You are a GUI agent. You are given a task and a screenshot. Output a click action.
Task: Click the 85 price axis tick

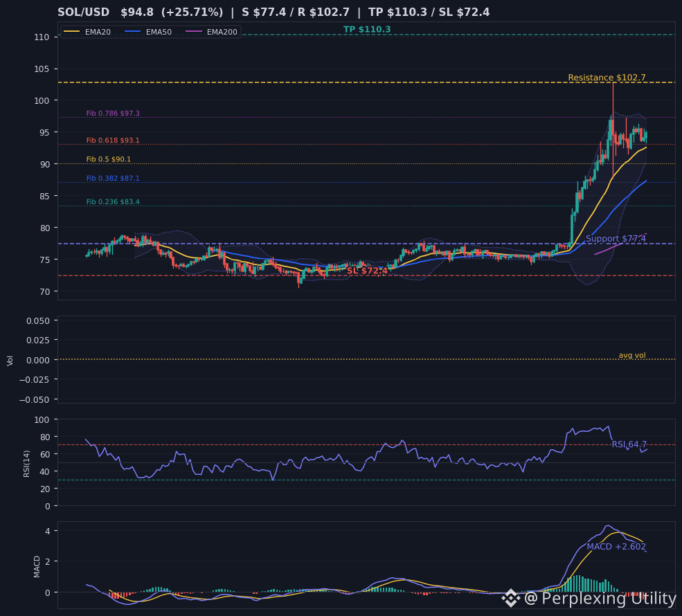[x=44, y=196]
